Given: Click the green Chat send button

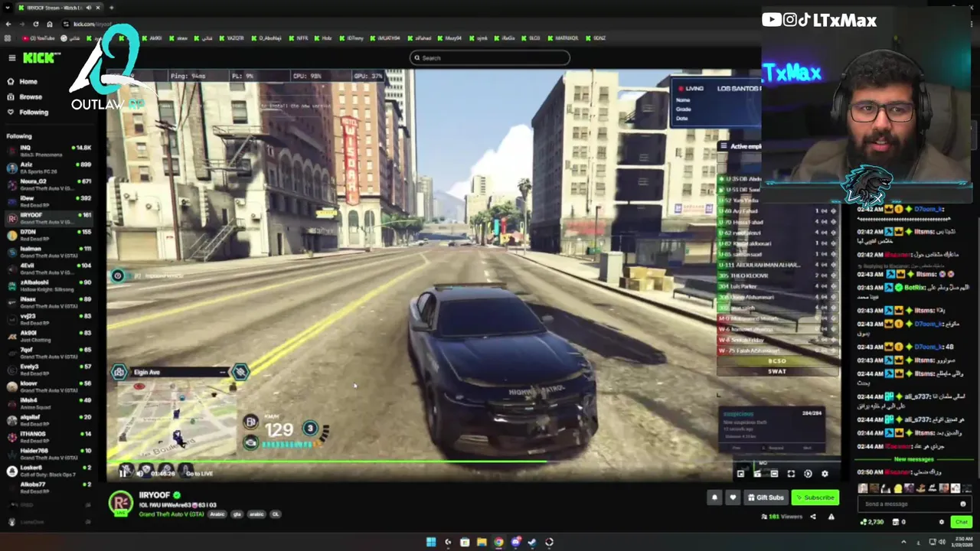Looking at the screenshot, I should (962, 522).
